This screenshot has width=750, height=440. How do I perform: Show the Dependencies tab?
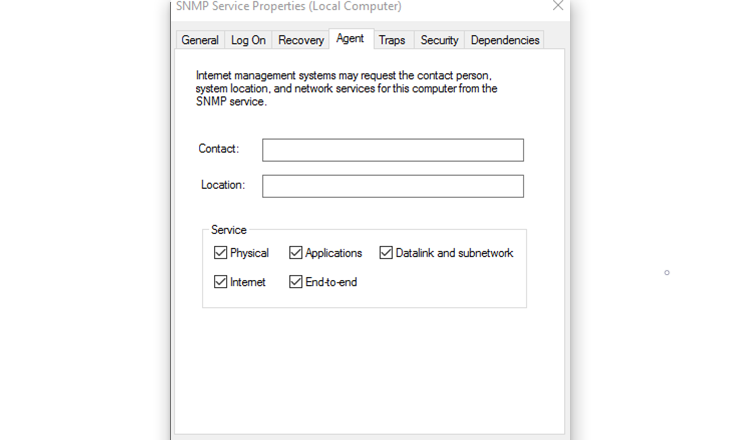(505, 40)
